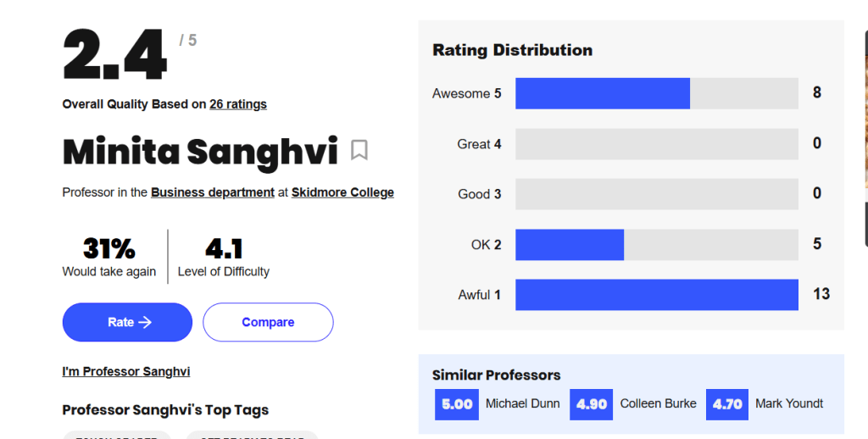The width and height of the screenshot is (868, 439).
Task: Select the Awful 1 rating bar
Action: [656, 295]
